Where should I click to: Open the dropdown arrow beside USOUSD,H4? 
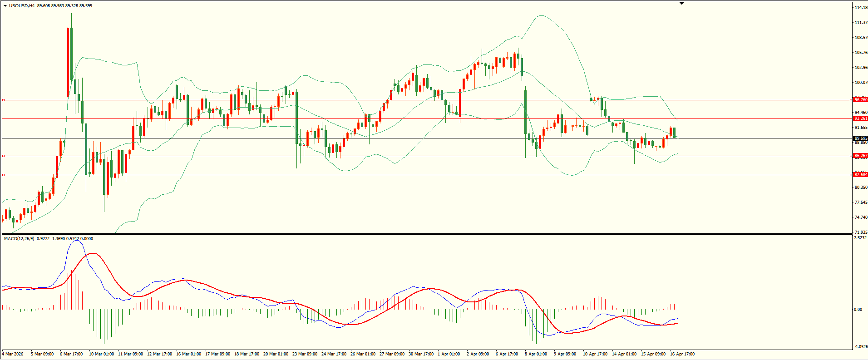click(5, 6)
